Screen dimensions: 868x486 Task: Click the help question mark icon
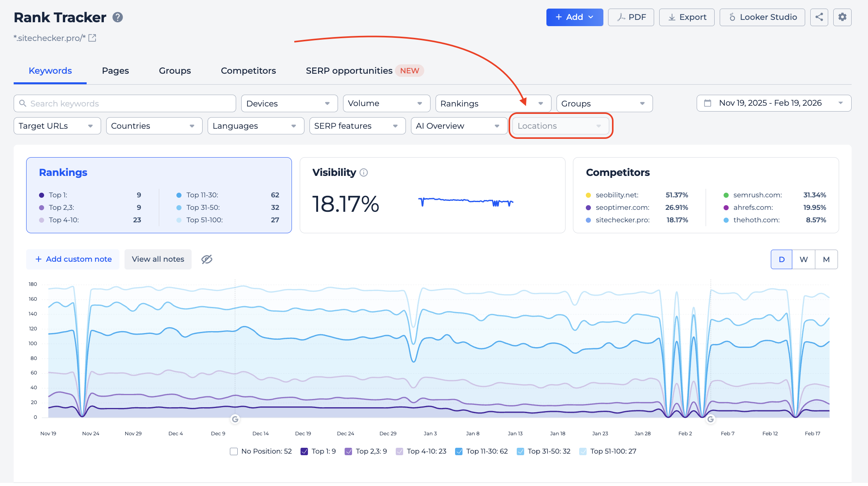tap(117, 17)
